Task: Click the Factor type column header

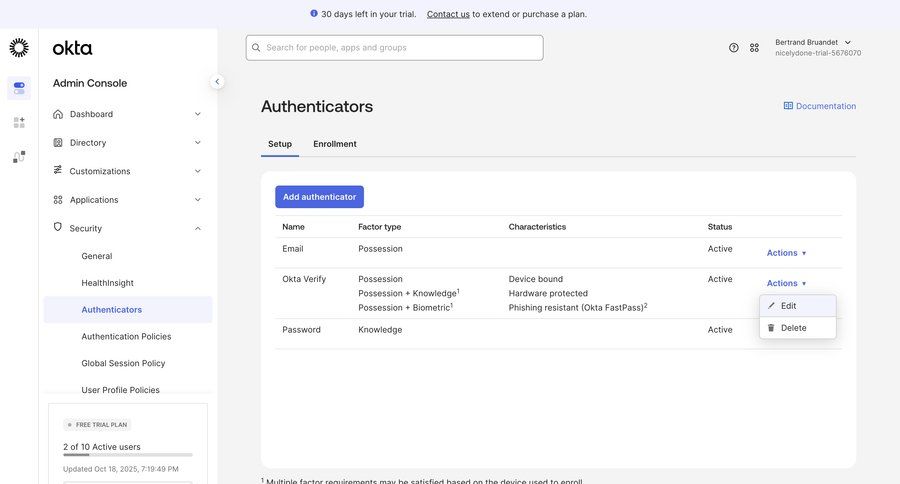Action: [x=379, y=227]
